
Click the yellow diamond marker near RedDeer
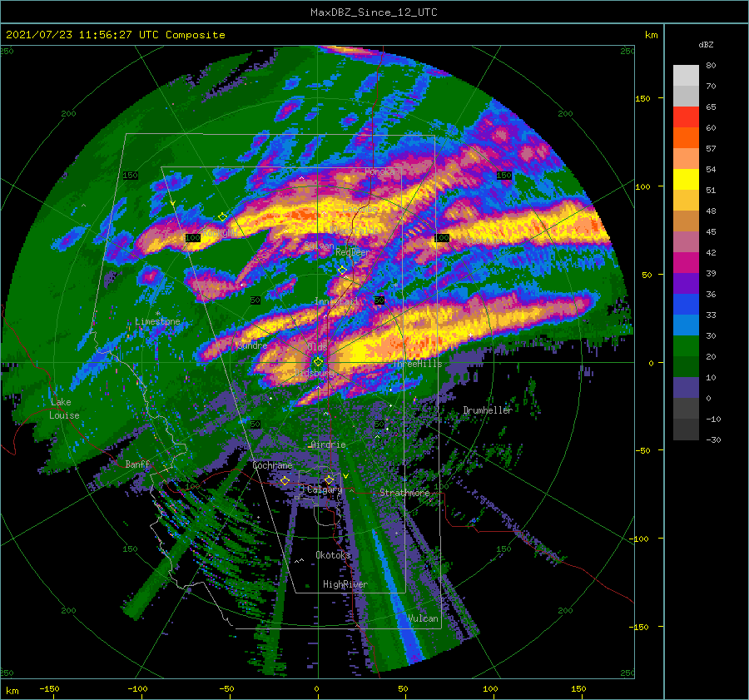tap(343, 271)
